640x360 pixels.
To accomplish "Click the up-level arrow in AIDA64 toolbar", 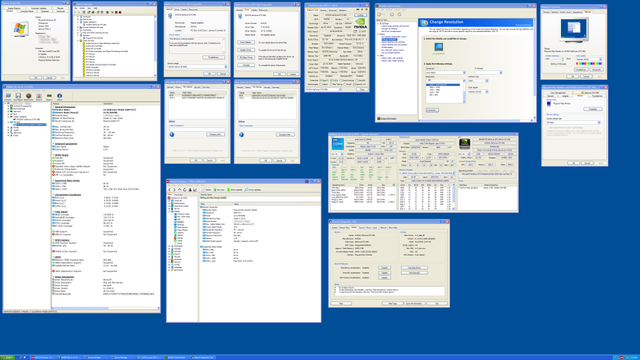I will [179, 190].
